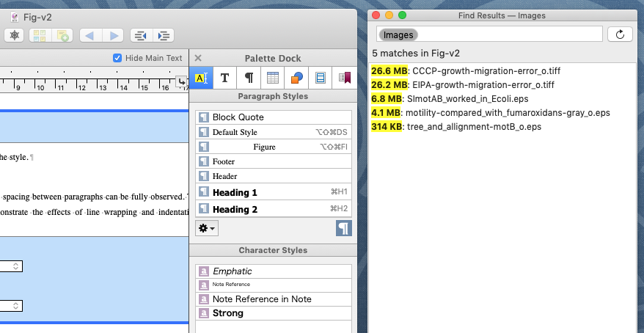Go to the previous style with left arrow
644x333 pixels.
tap(90, 34)
